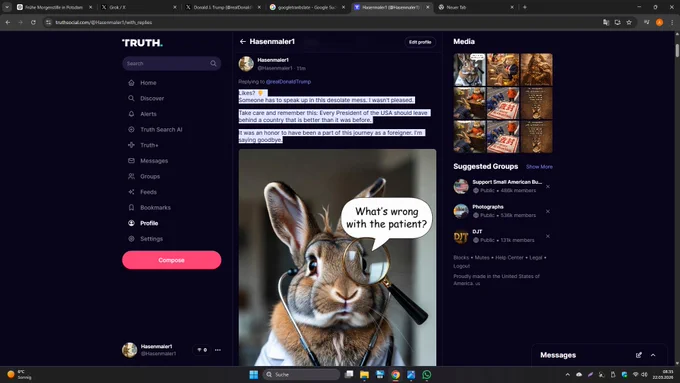Click the taskbar Suche search box

[x=301, y=374]
